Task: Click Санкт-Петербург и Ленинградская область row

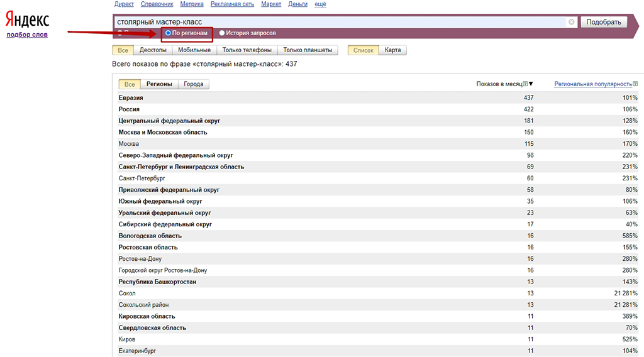Action: click(x=378, y=167)
